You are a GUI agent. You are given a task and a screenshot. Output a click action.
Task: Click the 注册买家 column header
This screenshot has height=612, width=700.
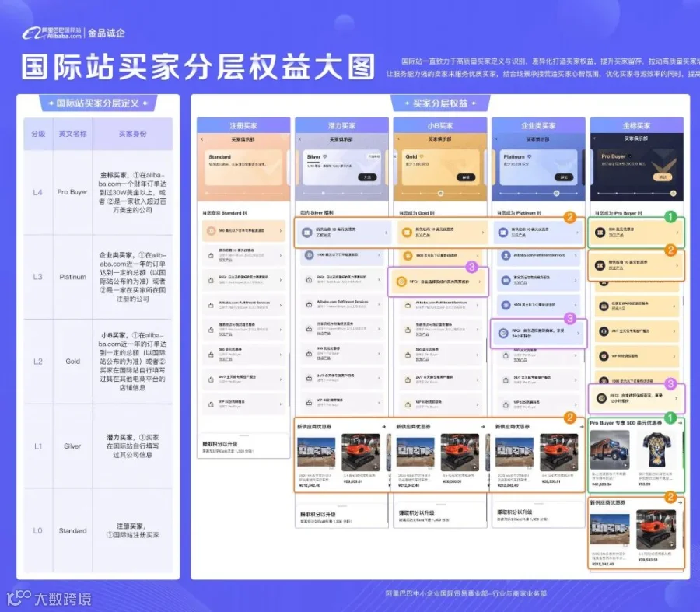click(x=243, y=125)
